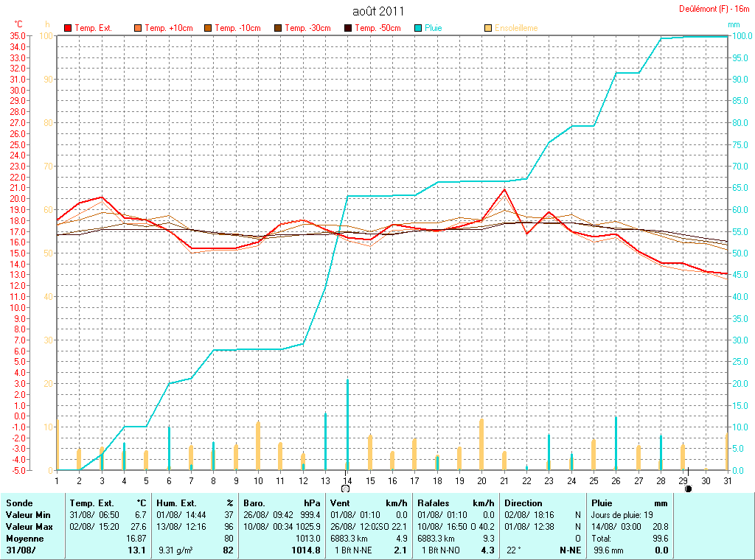This screenshot has height=560, width=755.
Task: Click the Valeur Max row label
Action: (x=28, y=526)
